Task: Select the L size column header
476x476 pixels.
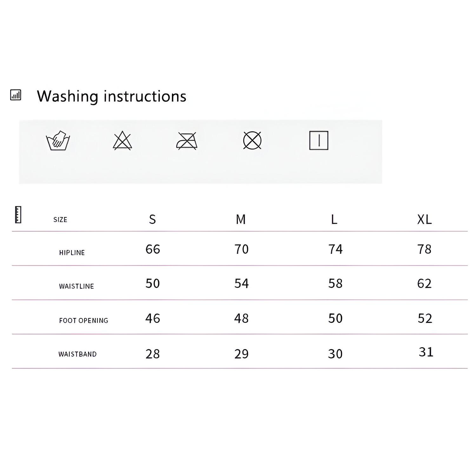Action: tap(334, 219)
